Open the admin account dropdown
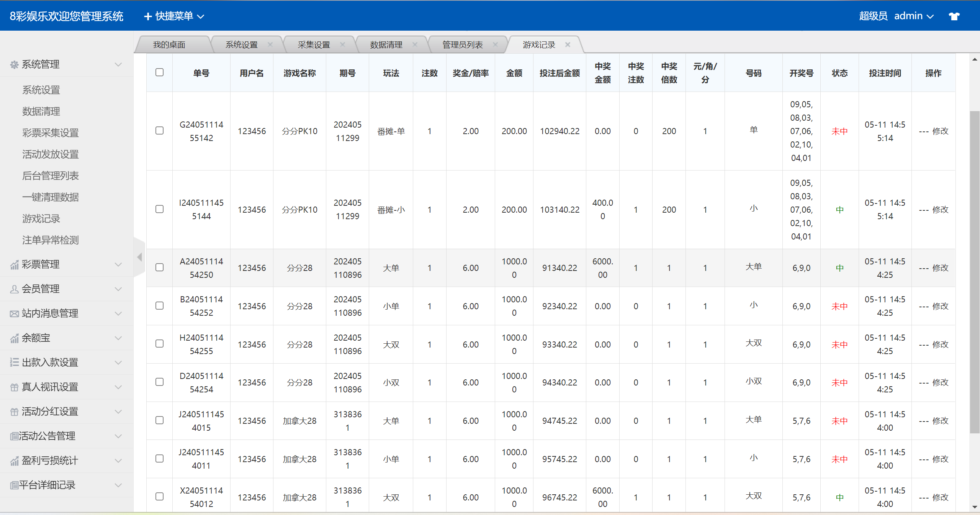980x515 pixels. [x=913, y=16]
